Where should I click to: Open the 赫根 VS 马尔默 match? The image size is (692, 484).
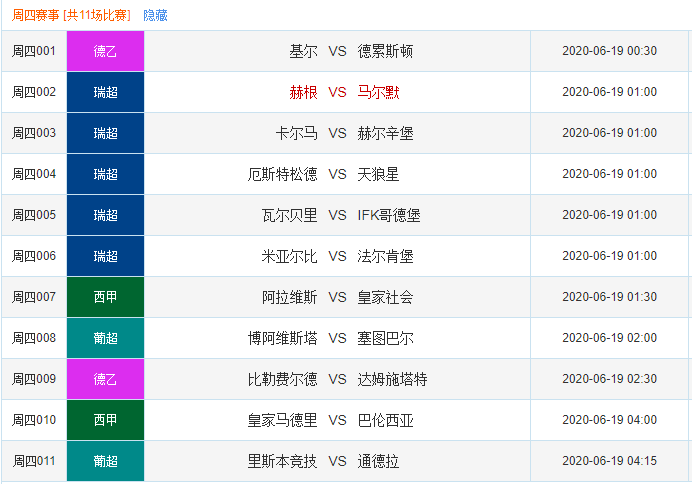click(x=344, y=92)
